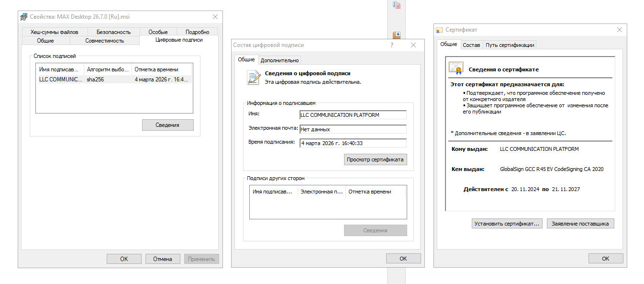Open the Совместимость tab
Viewport: 644px width, 284px height.
point(105,41)
